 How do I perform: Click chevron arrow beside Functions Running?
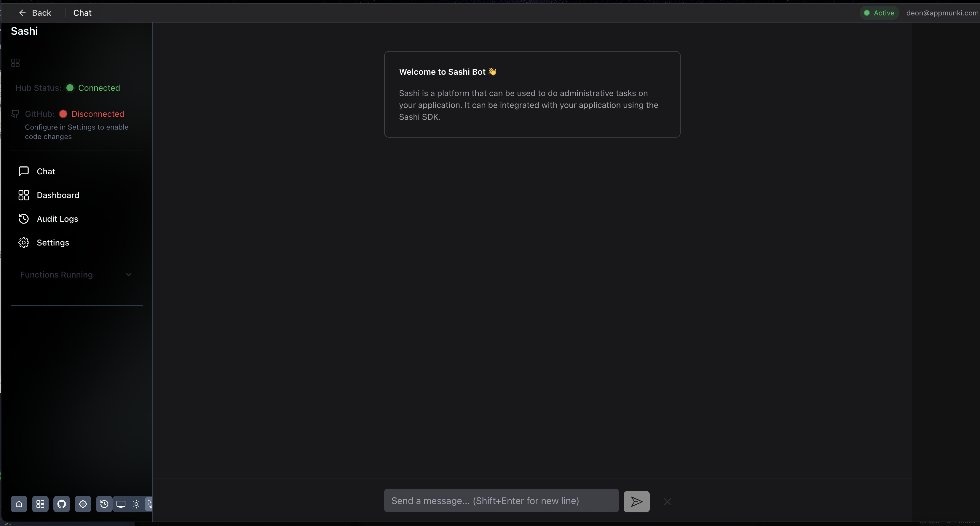pos(129,275)
